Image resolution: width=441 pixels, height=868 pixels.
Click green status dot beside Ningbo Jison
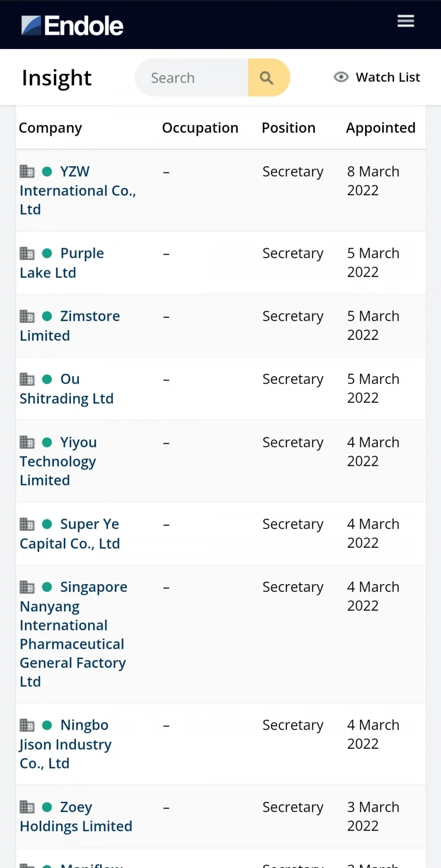click(x=47, y=725)
